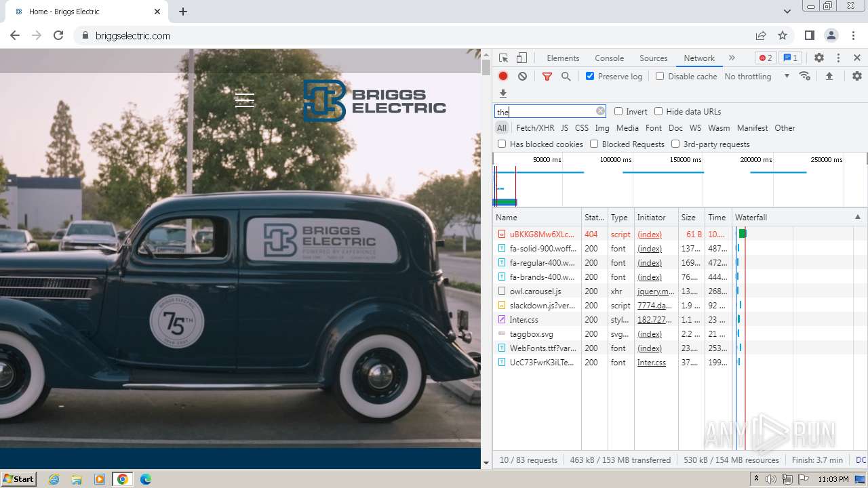This screenshot has width=868, height=488.
Task: Click page vertical scrollbar thumb
Action: click(x=486, y=67)
